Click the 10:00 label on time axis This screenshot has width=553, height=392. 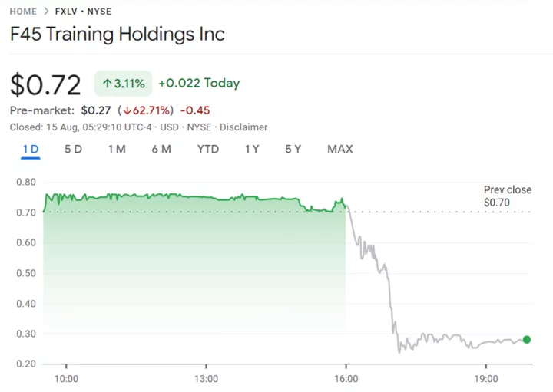(x=66, y=378)
